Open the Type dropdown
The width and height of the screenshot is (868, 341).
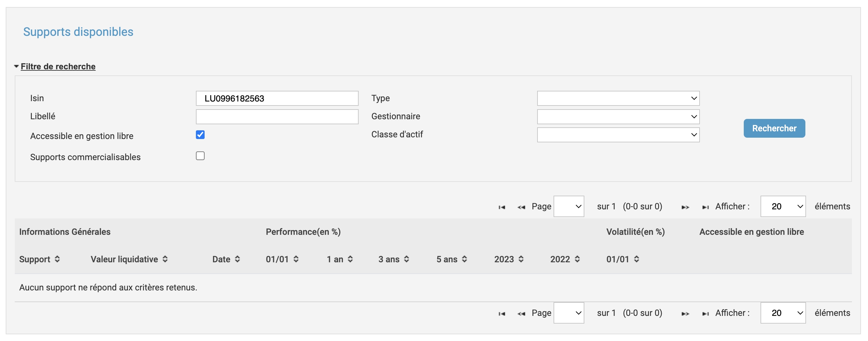click(x=618, y=98)
